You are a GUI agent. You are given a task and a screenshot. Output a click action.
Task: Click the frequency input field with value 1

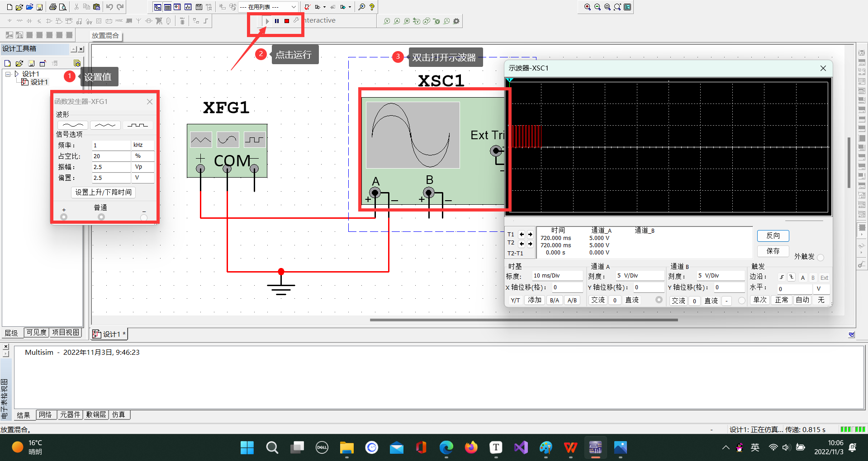pos(111,145)
